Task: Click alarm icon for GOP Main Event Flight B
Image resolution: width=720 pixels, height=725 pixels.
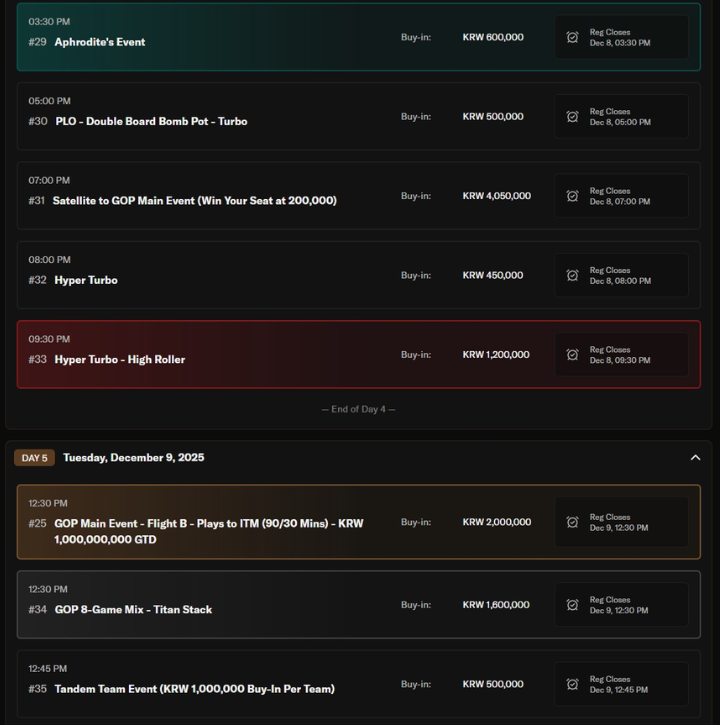Action: (x=572, y=522)
